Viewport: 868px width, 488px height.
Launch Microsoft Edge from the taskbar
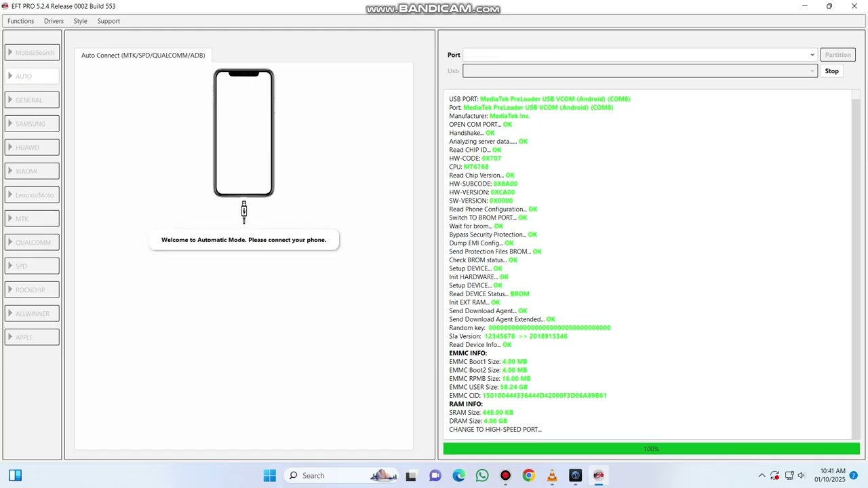click(459, 476)
